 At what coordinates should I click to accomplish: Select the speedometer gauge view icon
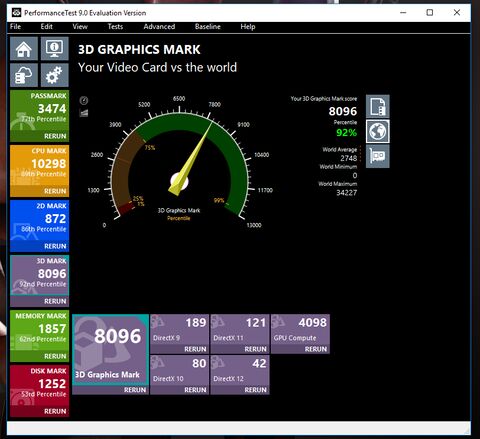(x=84, y=100)
